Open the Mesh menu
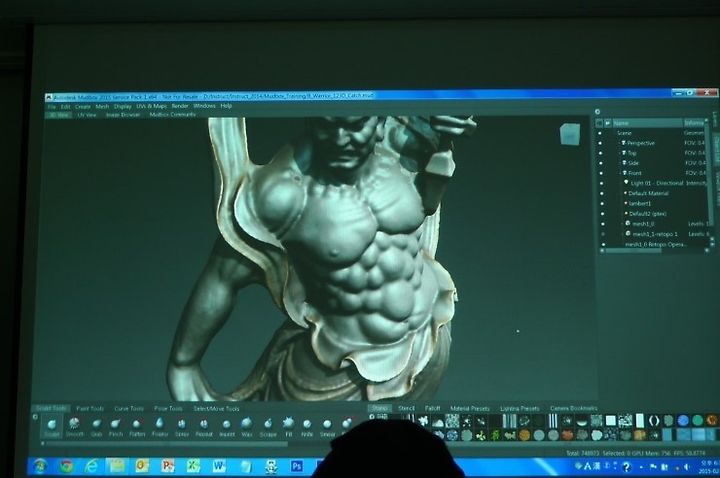The image size is (720, 478). click(102, 107)
